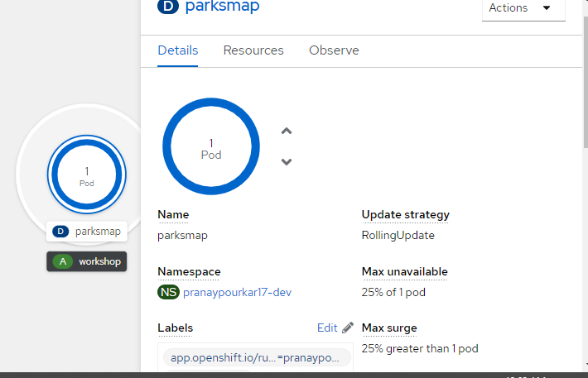Image resolution: width=588 pixels, height=378 pixels.
Task: Click the workshop application group label
Action: [x=87, y=261]
